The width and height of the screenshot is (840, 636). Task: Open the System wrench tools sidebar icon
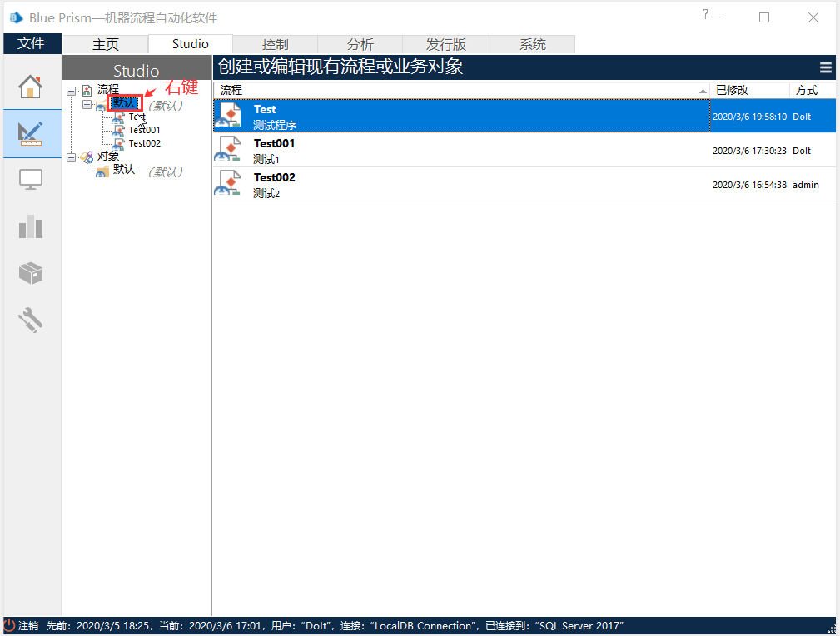(31, 320)
